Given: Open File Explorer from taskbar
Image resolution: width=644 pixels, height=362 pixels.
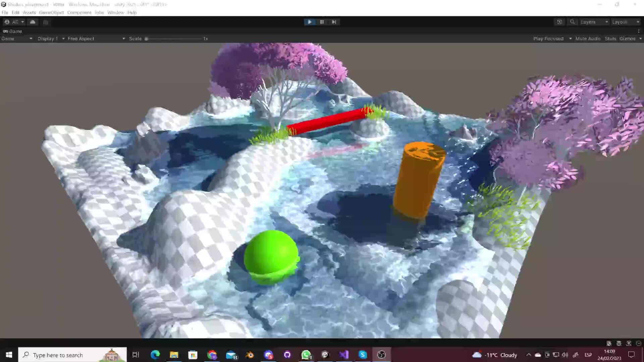Looking at the screenshot, I should (174, 355).
